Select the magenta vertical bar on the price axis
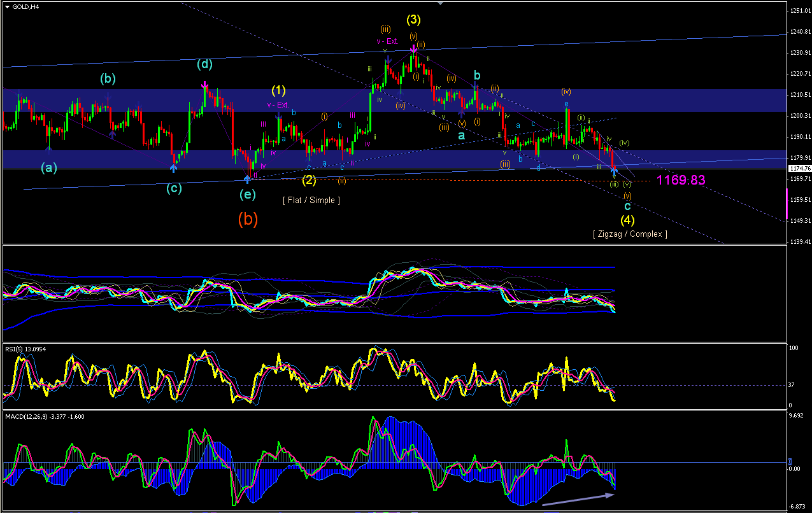The width and height of the screenshot is (812, 513). click(x=787, y=202)
